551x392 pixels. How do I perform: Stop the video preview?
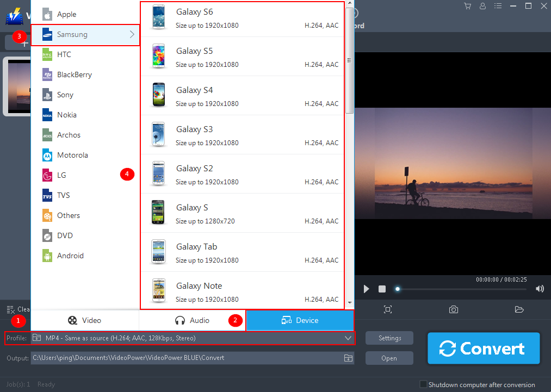pyautogui.click(x=382, y=289)
